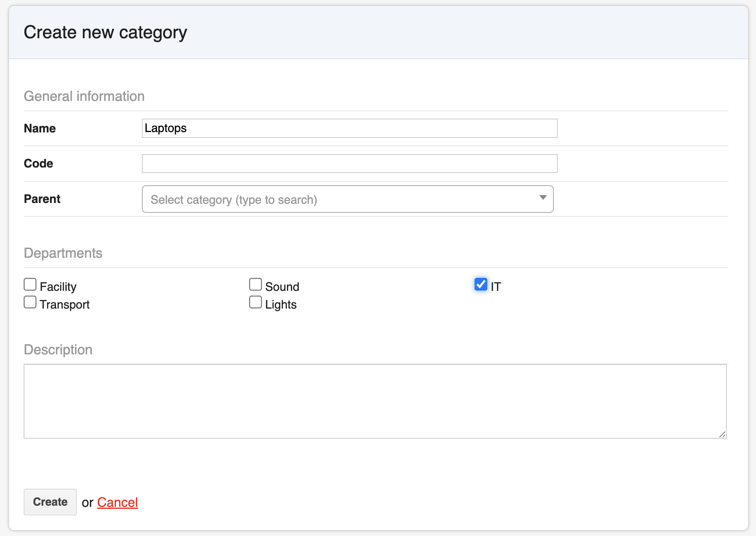Click inside the Description text area
The height and width of the screenshot is (536, 756).
coord(374,401)
